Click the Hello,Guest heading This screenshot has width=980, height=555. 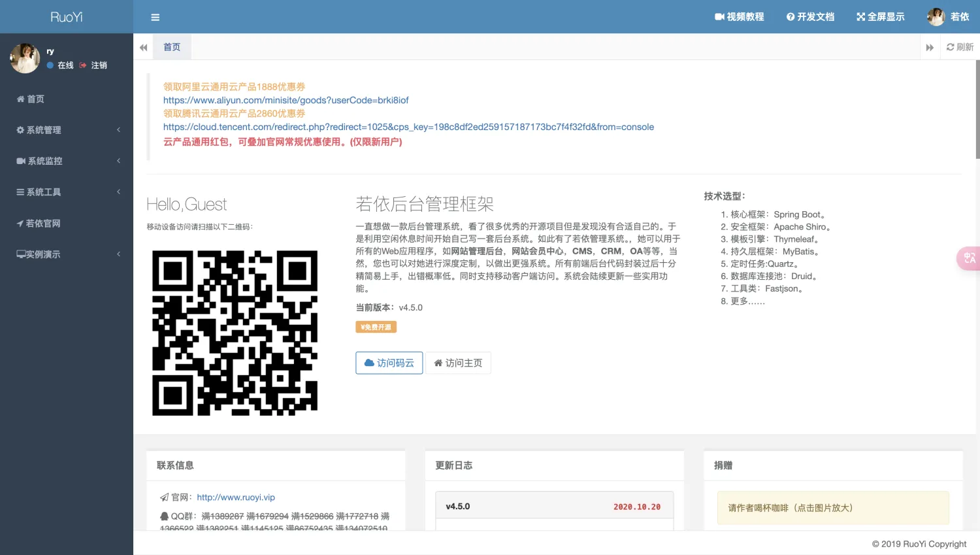click(x=186, y=205)
